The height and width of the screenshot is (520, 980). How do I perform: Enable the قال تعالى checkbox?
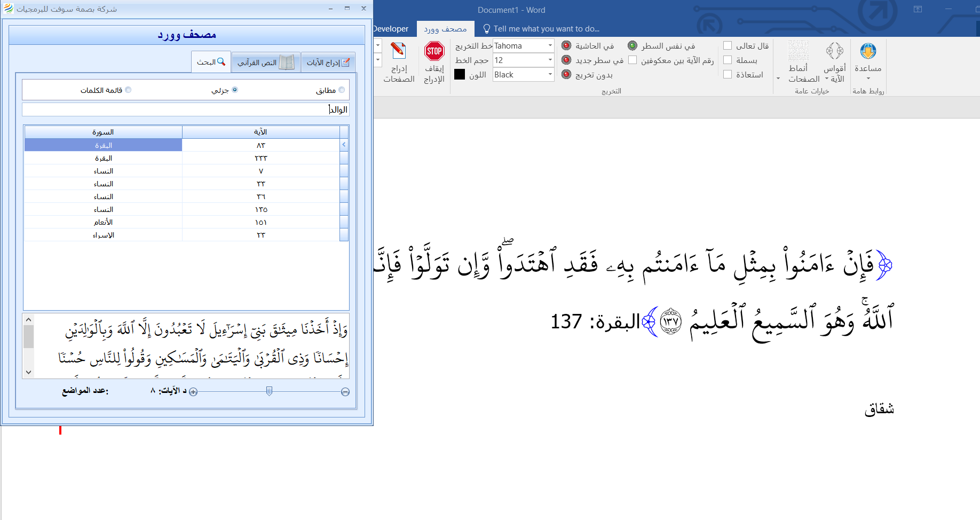(x=728, y=46)
